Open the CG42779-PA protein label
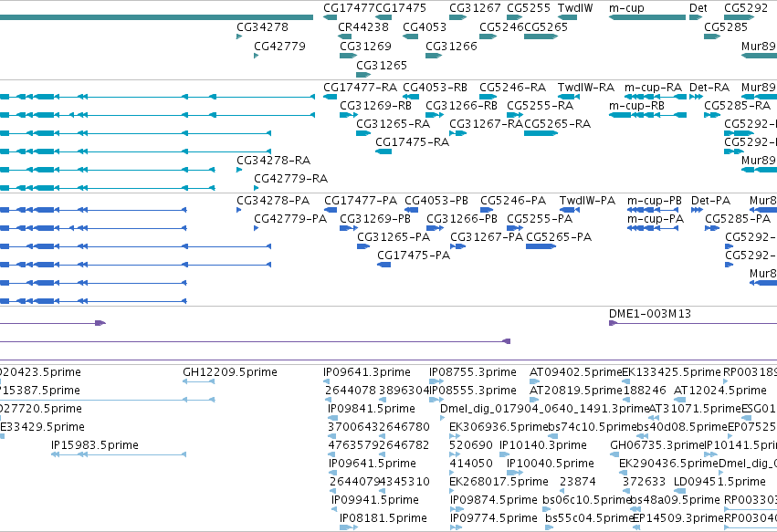 290,219
